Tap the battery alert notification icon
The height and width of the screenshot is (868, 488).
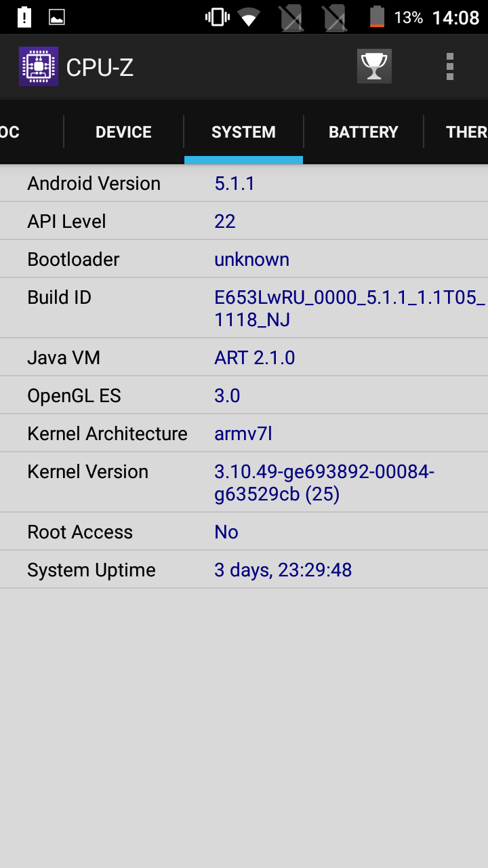[24, 17]
